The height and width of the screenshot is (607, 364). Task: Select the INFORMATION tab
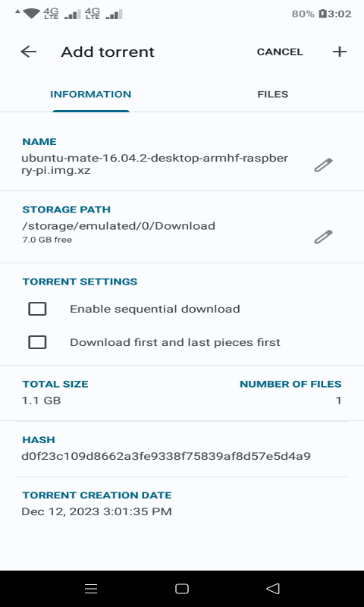tap(90, 94)
